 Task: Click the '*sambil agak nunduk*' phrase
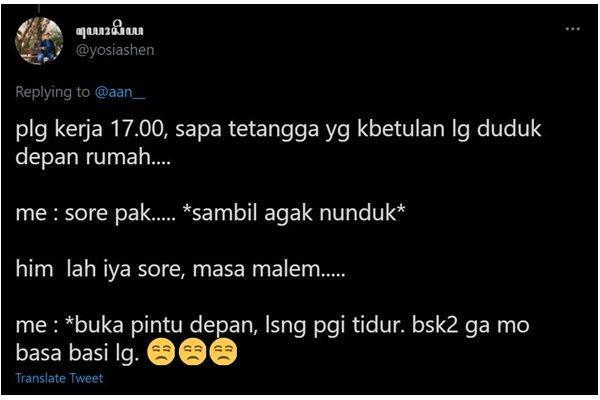point(294,213)
